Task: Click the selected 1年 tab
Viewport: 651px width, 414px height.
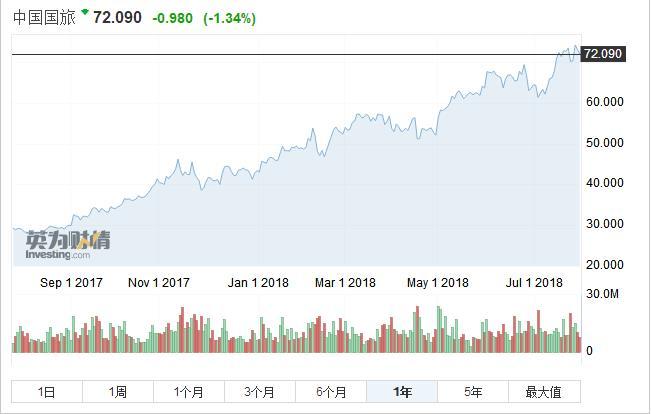Action: point(402,392)
